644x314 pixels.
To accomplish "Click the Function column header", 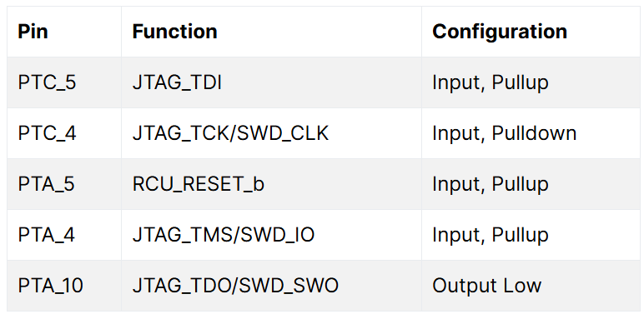I will [174, 32].
